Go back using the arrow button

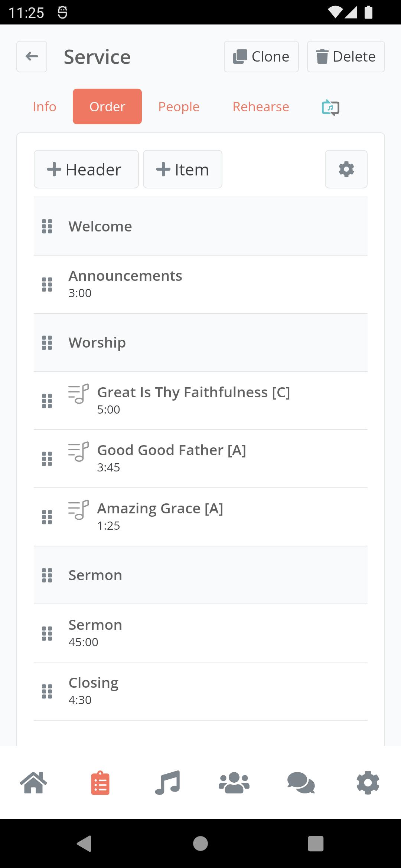tap(32, 56)
